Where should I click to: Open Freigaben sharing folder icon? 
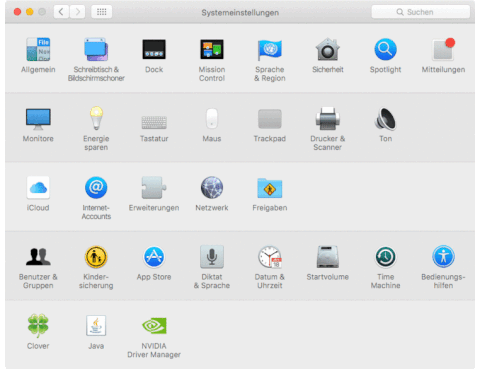pos(270,188)
